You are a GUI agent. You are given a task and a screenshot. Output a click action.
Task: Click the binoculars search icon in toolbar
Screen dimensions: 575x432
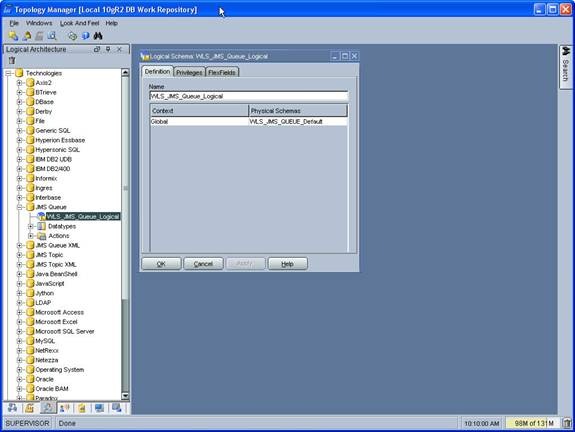[98, 36]
